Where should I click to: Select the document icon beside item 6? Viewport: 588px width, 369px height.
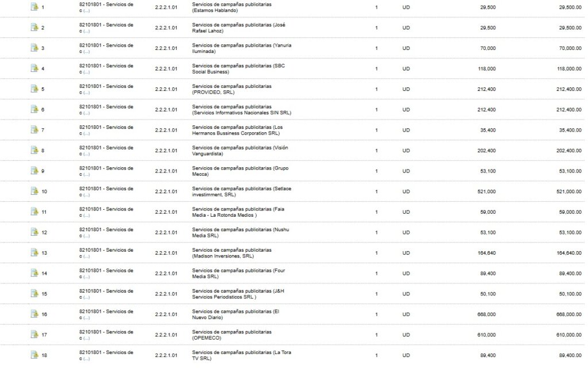[34, 109]
